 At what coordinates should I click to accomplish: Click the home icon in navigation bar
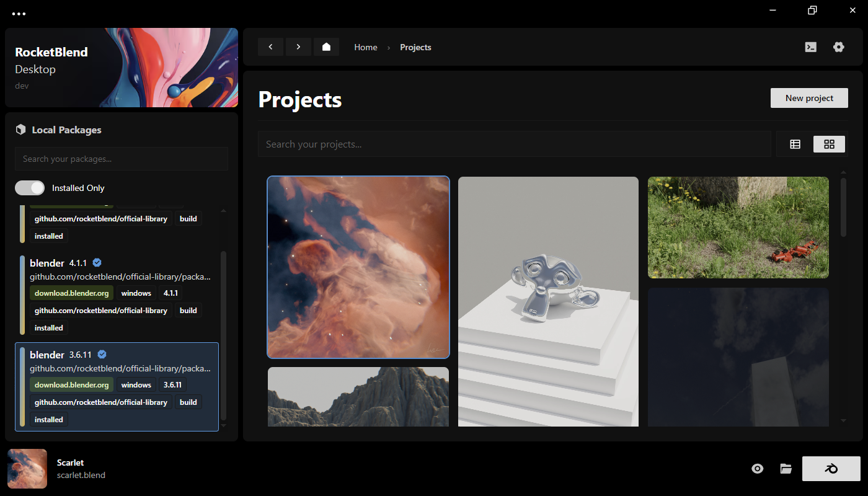coord(326,47)
